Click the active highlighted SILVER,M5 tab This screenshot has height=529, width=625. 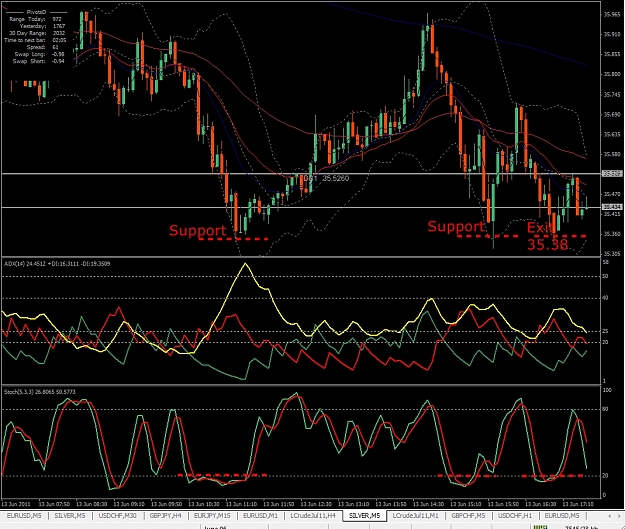pyautogui.click(x=364, y=515)
